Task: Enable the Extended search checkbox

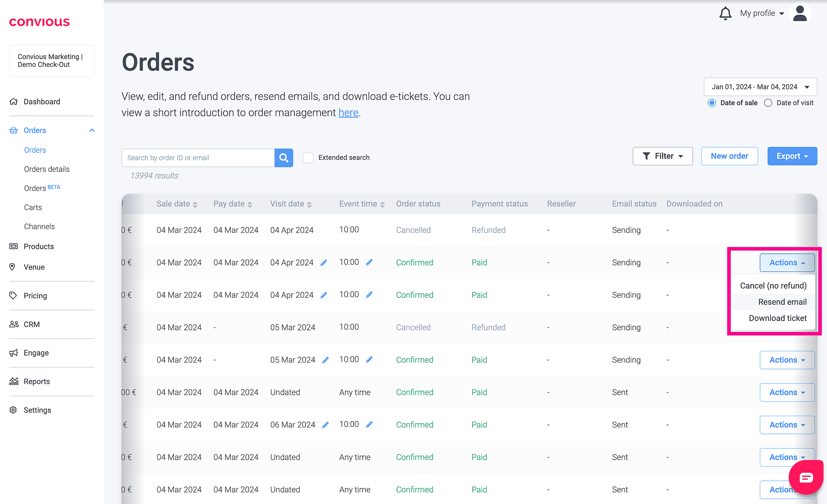Action: 308,158
